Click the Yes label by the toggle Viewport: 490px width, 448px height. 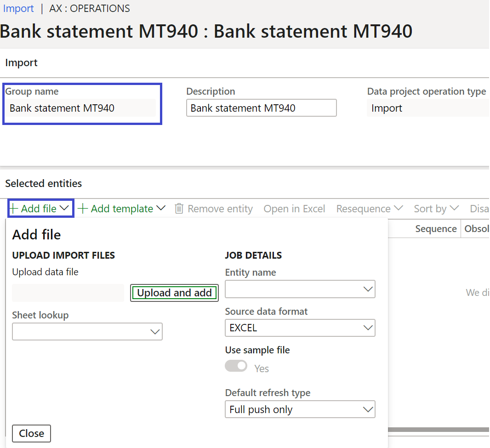[x=261, y=369]
